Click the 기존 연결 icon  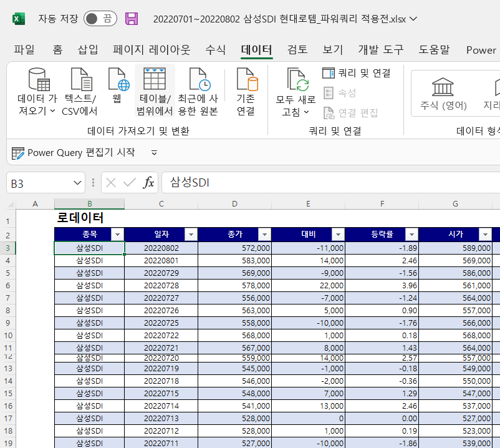click(x=247, y=79)
